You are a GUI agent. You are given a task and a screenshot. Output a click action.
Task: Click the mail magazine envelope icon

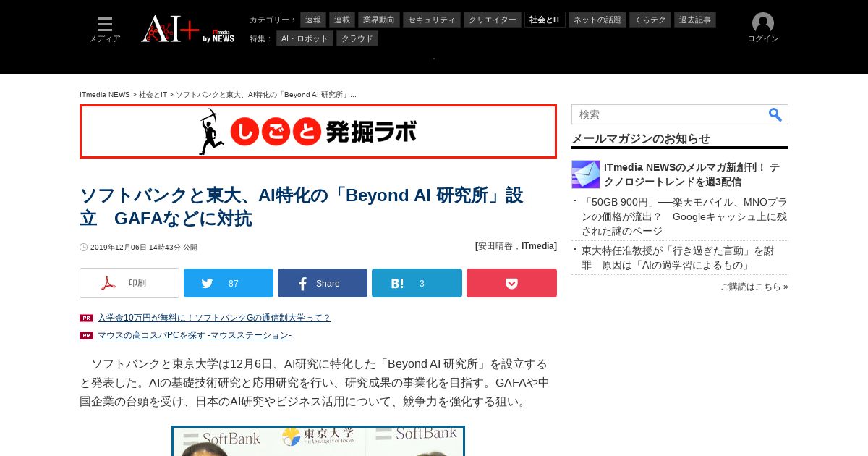586,174
